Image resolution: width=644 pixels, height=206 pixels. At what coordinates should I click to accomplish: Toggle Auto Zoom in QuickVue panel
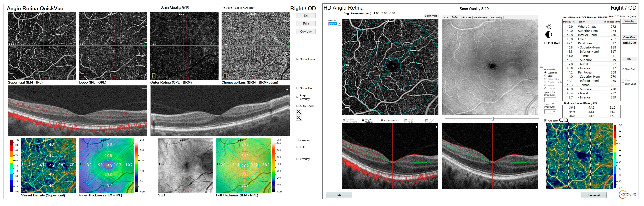297,106
